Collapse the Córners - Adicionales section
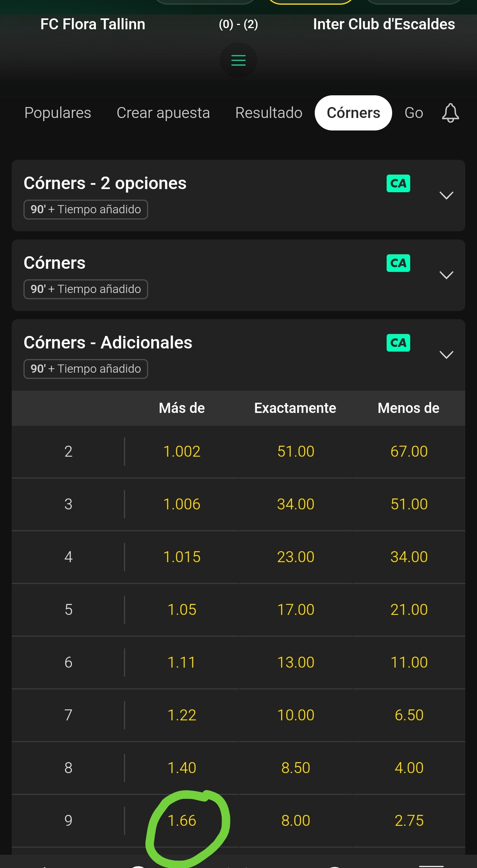Viewport: 477px width, 868px height. tap(446, 355)
